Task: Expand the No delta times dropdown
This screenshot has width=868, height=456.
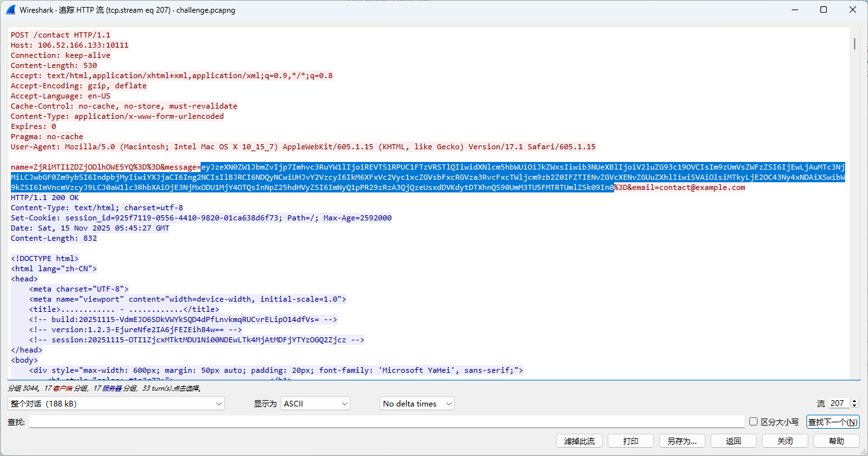Action: (x=417, y=403)
